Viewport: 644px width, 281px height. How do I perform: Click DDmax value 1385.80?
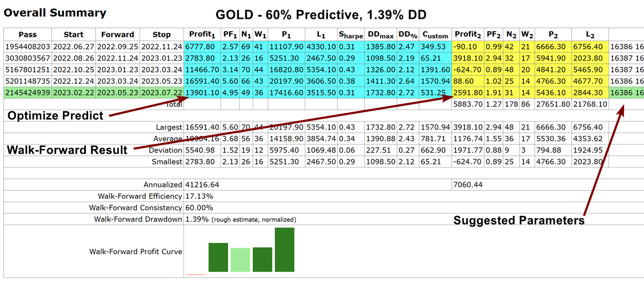[x=380, y=47]
